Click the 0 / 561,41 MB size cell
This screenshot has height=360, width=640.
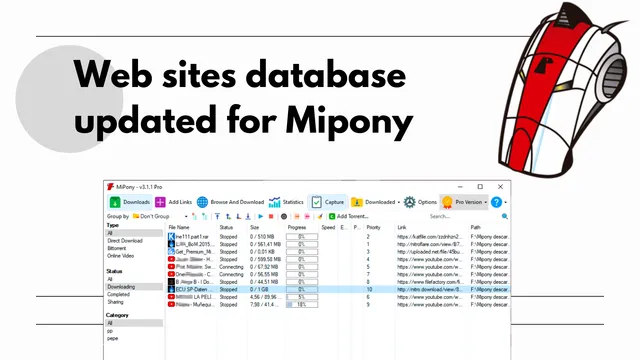coord(266,244)
